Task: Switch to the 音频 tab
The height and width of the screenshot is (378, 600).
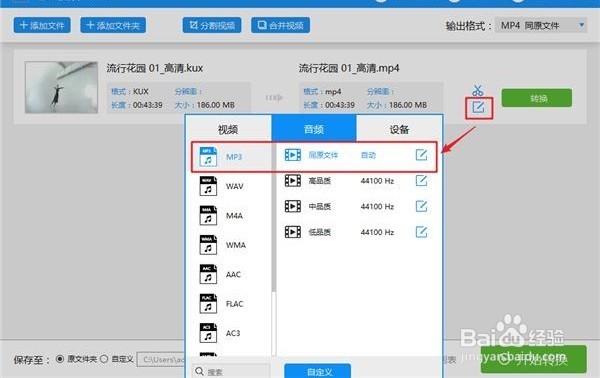Action: point(314,129)
